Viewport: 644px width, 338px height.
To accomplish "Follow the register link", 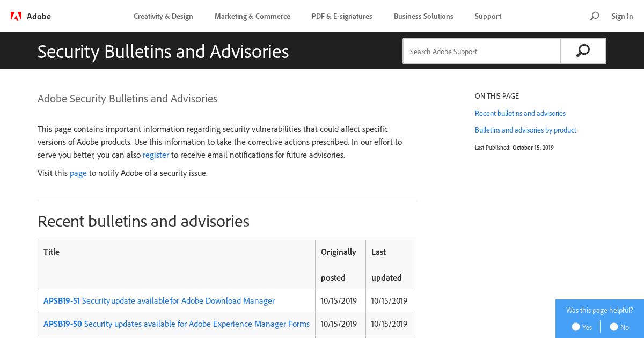I will tap(156, 155).
